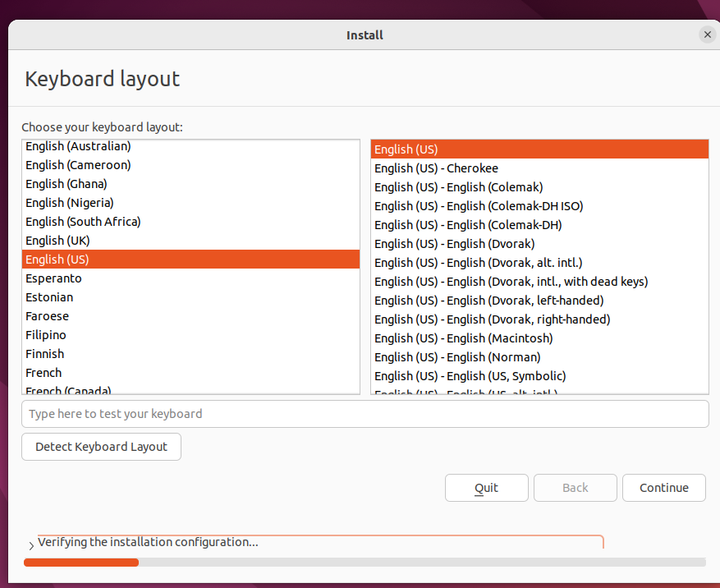
Task: Select English (Dvorak, left-handed) variant
Action: click(x=488, y=301)
